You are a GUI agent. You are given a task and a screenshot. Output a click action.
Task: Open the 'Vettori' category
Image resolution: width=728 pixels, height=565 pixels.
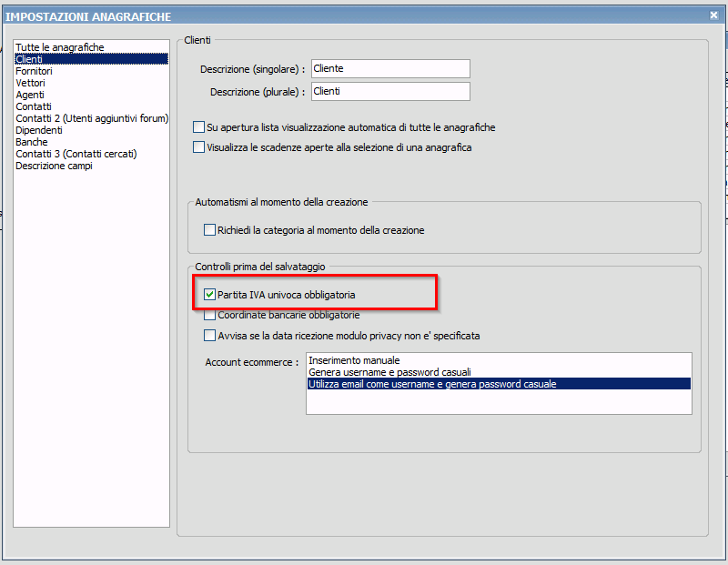pyautogui.click(x=31, y=83)
